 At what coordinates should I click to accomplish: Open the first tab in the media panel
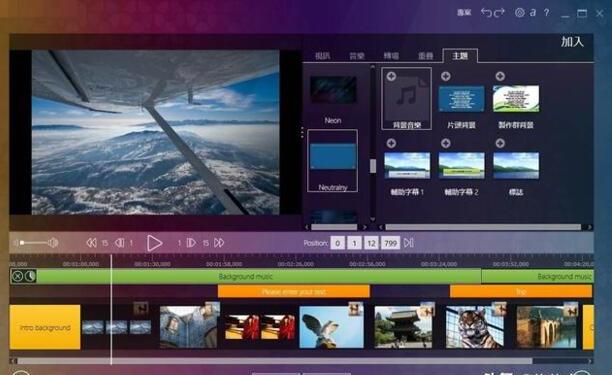click(x=323, y=56)
